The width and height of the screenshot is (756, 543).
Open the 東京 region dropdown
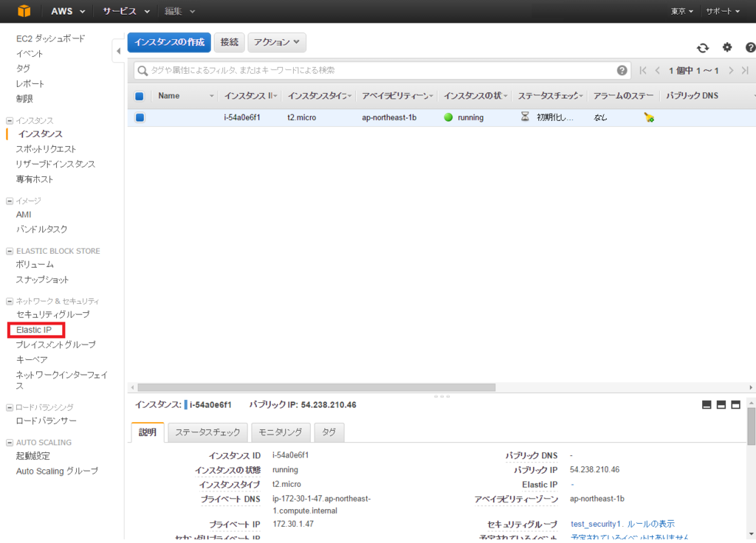pyautogui.click(x=681, y=11)
